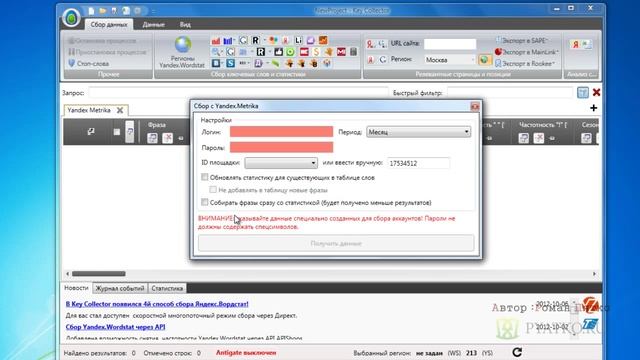Click the black thumbs-up icon in the ribbon
The width and height of the screenshot is (640, 360).
(279, 52)
